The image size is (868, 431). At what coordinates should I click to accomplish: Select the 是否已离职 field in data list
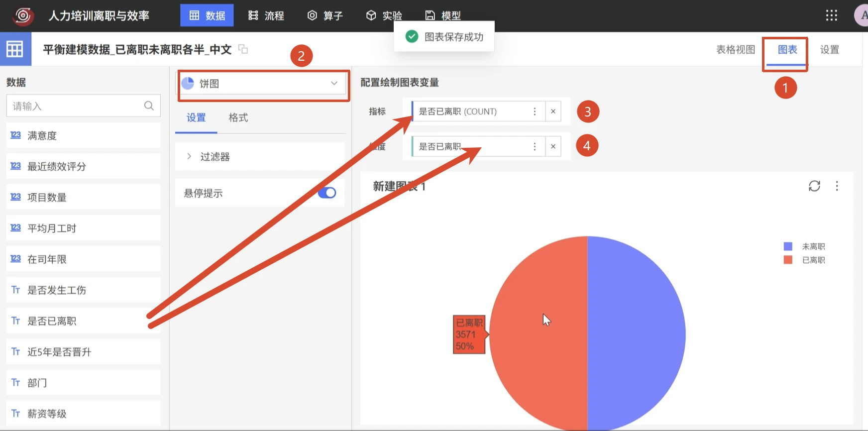pyautogui.click(x=83, y=321)
